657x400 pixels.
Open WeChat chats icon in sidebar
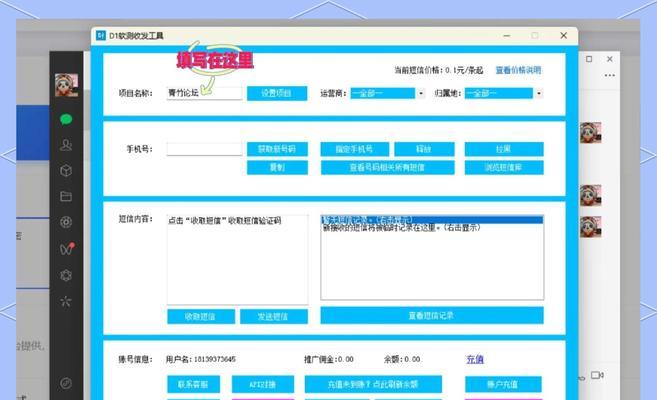(x=66, y=120)
